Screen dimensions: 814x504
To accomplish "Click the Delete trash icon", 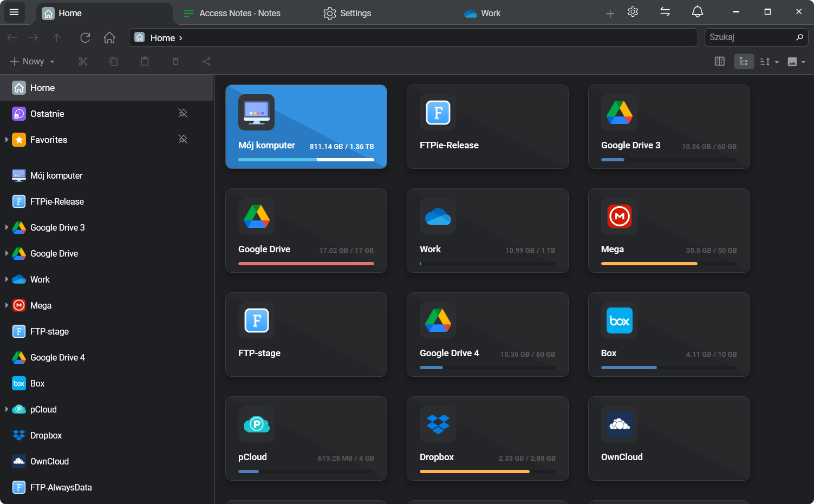I will click(175, 61).
